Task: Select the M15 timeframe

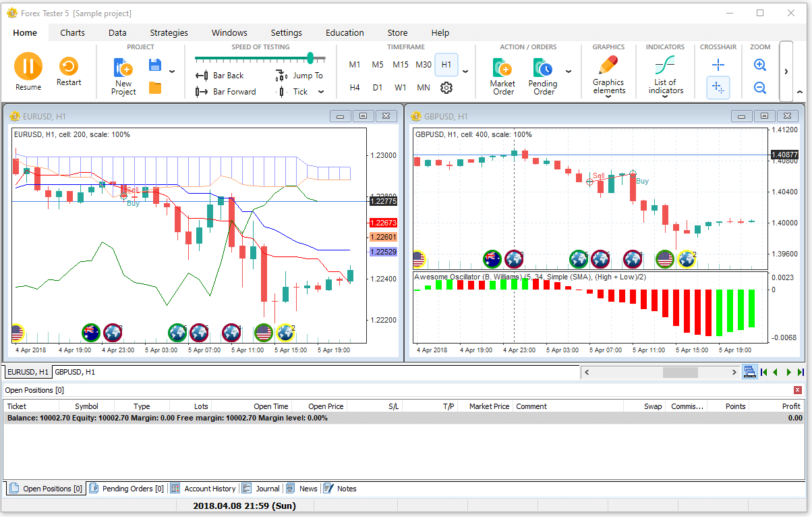Action: pyautogui.click(x=401, y=65)
